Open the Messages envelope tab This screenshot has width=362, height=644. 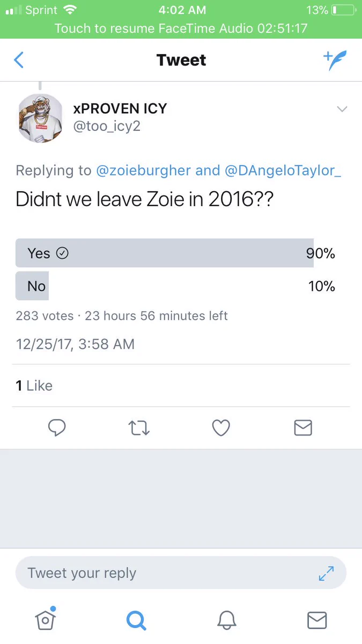pyautogui.click(x=317, y=620)
